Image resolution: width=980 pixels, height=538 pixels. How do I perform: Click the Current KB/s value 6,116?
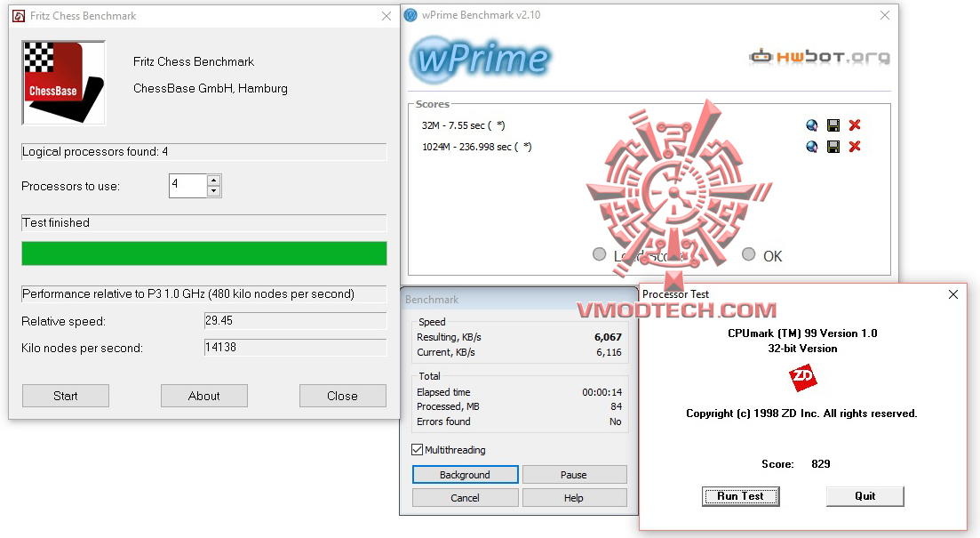point(609,352)
